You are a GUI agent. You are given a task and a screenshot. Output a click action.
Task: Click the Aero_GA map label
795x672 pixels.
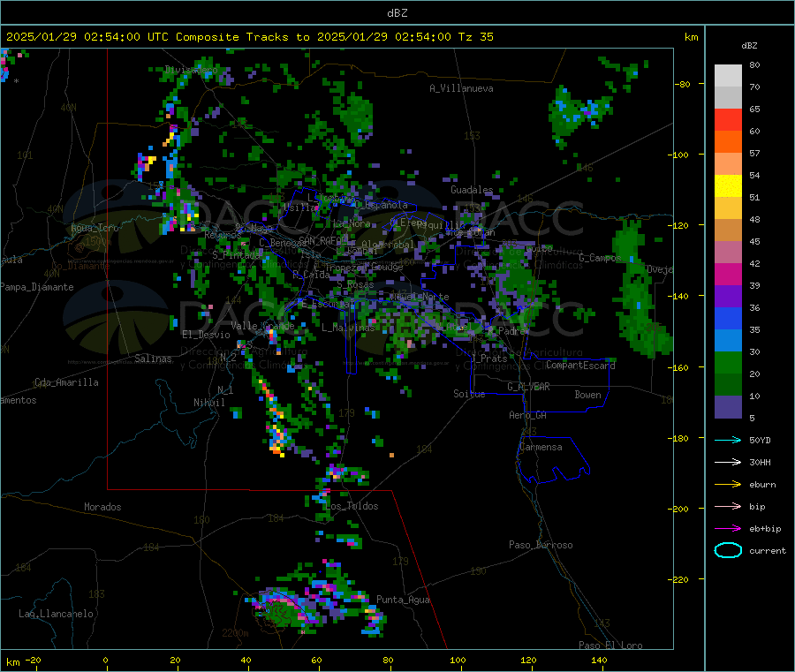(x=527, y=414)
